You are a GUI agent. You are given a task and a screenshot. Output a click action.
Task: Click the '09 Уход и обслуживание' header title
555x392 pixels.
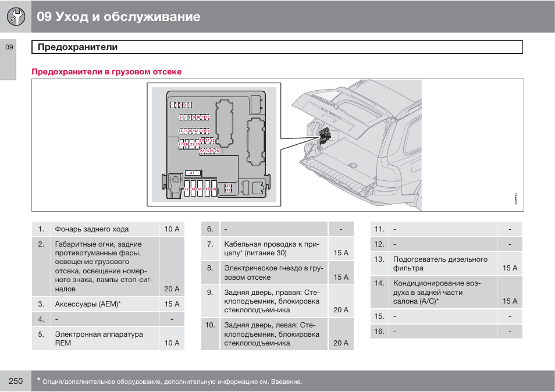click(119, 17)
